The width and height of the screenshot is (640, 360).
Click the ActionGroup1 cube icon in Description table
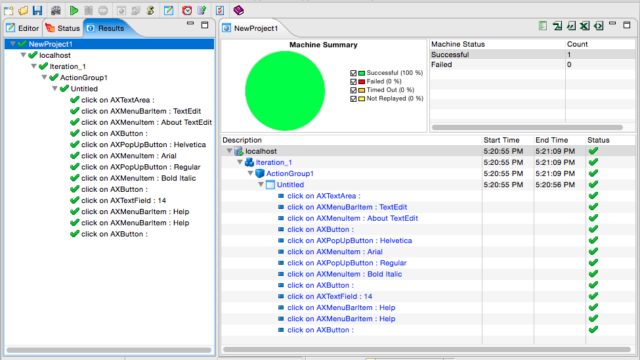tap(260, 173)
